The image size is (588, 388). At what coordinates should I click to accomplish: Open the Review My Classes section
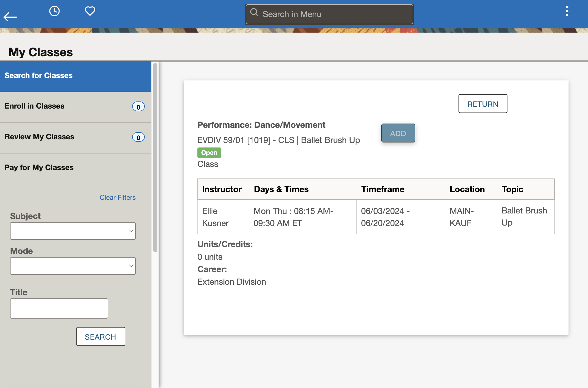(x=76, y=138)
